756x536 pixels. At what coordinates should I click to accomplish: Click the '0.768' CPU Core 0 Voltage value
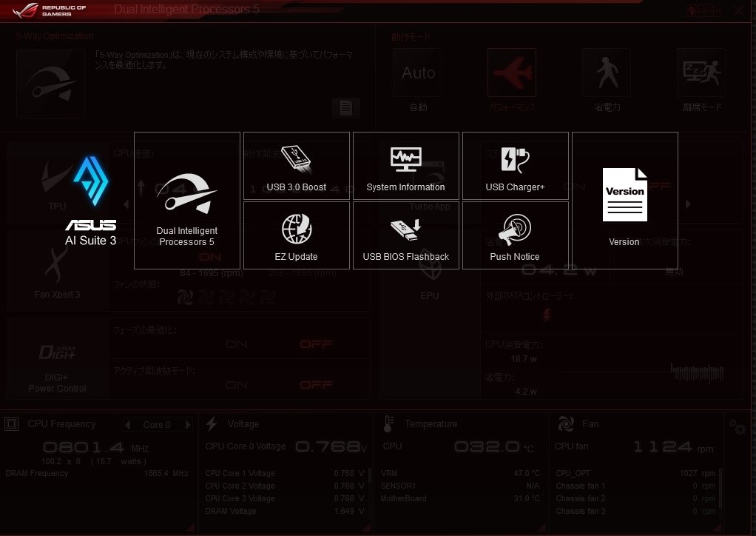[328, 446]
